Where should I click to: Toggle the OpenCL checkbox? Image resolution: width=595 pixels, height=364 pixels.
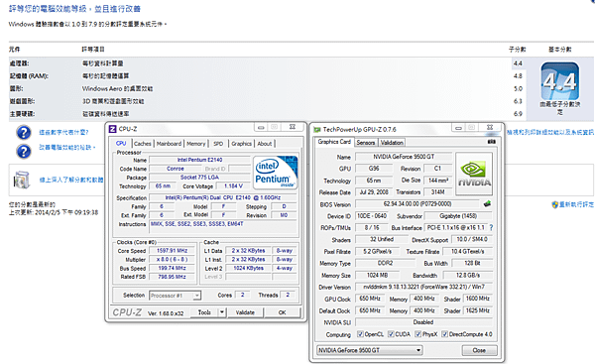(360, 334)
